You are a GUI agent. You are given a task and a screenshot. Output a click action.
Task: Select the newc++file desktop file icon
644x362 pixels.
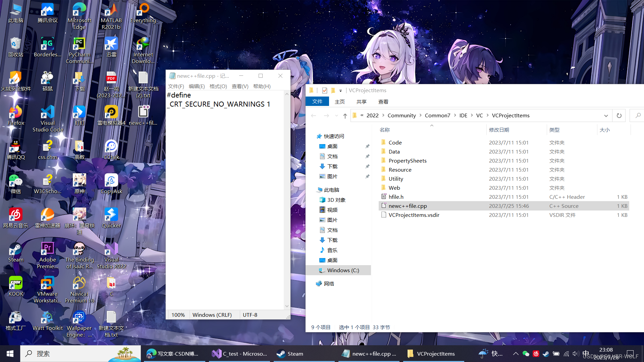click(x=143, y=116)
